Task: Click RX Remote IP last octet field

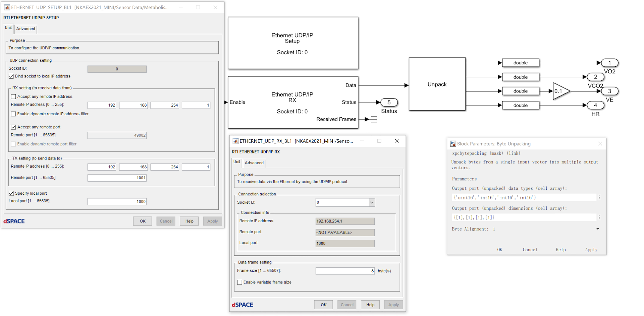Action: pyautogui.click(x=196, y=105)
